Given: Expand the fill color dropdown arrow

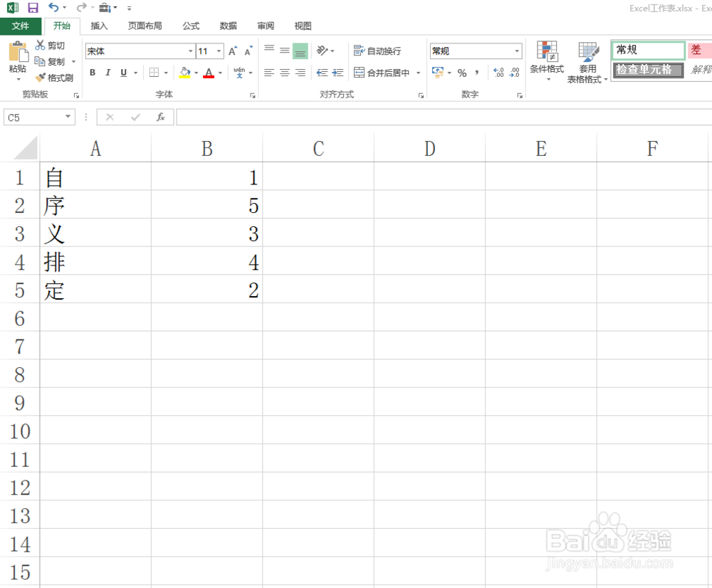Looking at the screenshot, I should tap(197, 73).
